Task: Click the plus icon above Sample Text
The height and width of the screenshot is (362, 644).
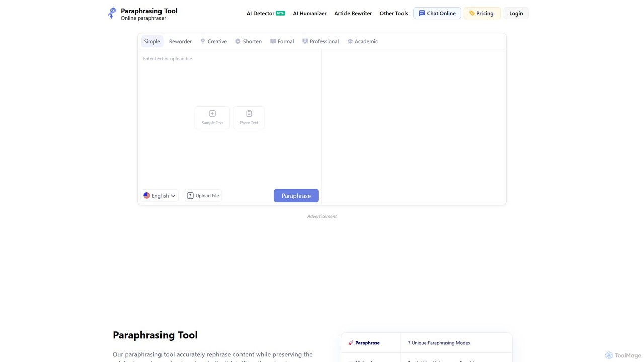Action: (212, 113)
